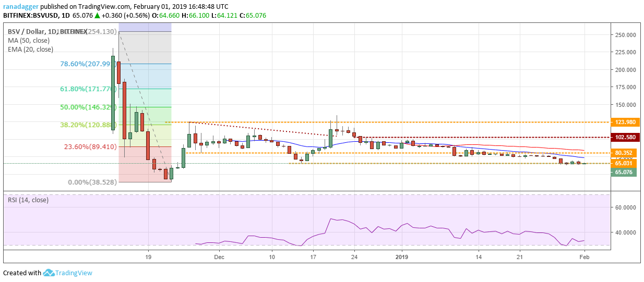The width and height of the screenshot is (644, 282).
Task: Click the 'TradingView' text in footer
Action: click(74, 273)
